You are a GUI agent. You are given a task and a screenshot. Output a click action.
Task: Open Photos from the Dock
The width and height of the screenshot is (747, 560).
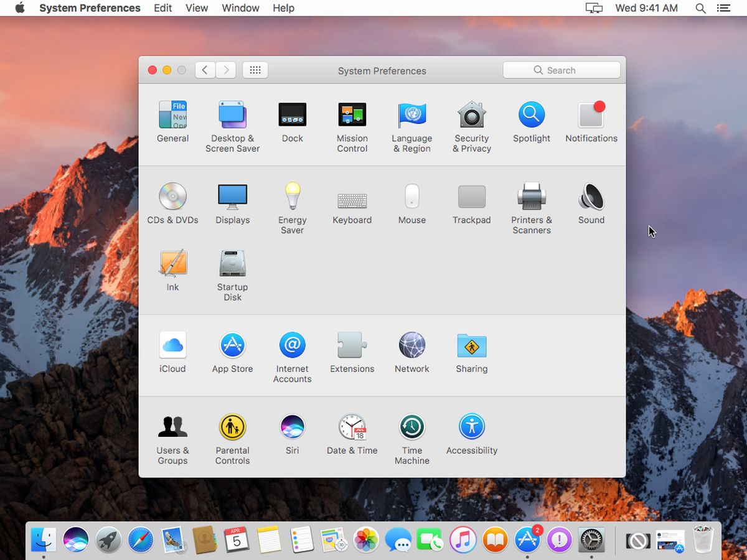tap(366, 539)
